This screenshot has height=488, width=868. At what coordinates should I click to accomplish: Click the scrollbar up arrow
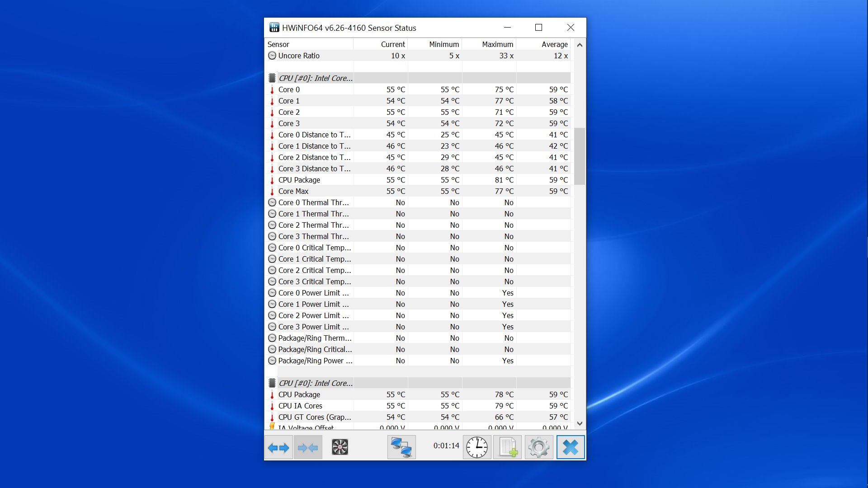(x=580, y=45)
